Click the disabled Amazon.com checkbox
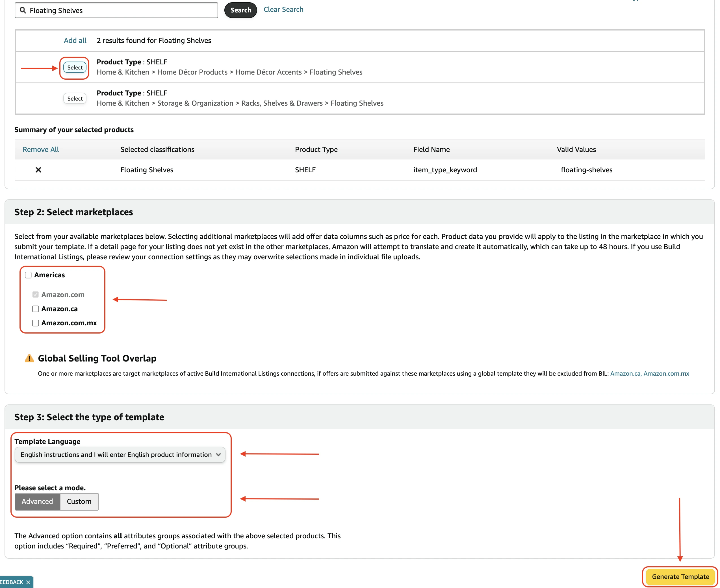720x588 pixels. coord(35,295)
